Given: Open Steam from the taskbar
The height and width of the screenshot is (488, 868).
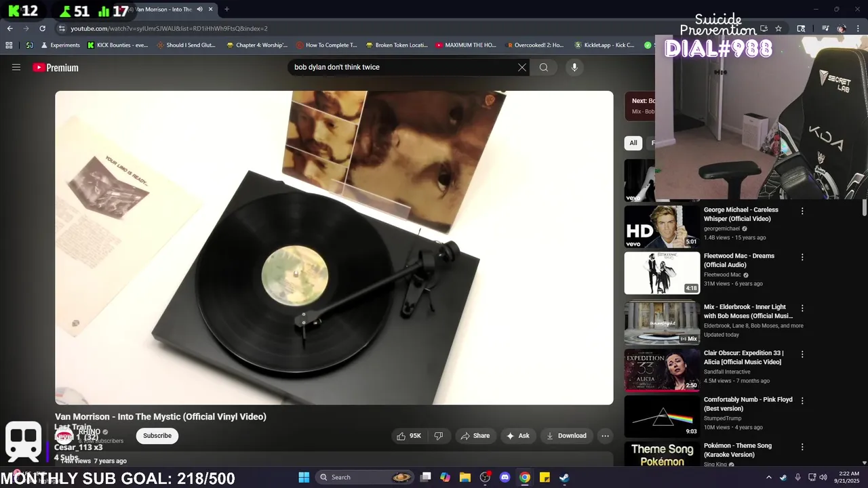Looking at the screenshot, I should tap(564, 477).
